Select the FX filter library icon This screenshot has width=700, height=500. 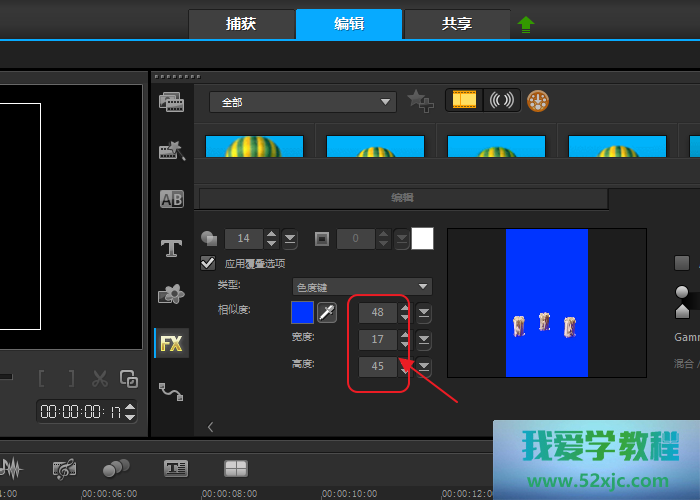pyautogui.click(x=171, y=343)
